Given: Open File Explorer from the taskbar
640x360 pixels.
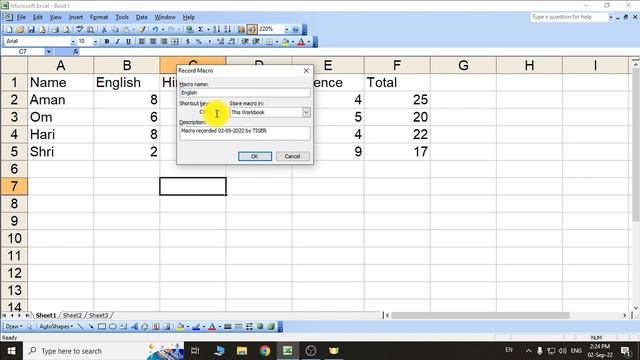Looking at the screenshot, I should pyautogui.click(x=242, y=351).
